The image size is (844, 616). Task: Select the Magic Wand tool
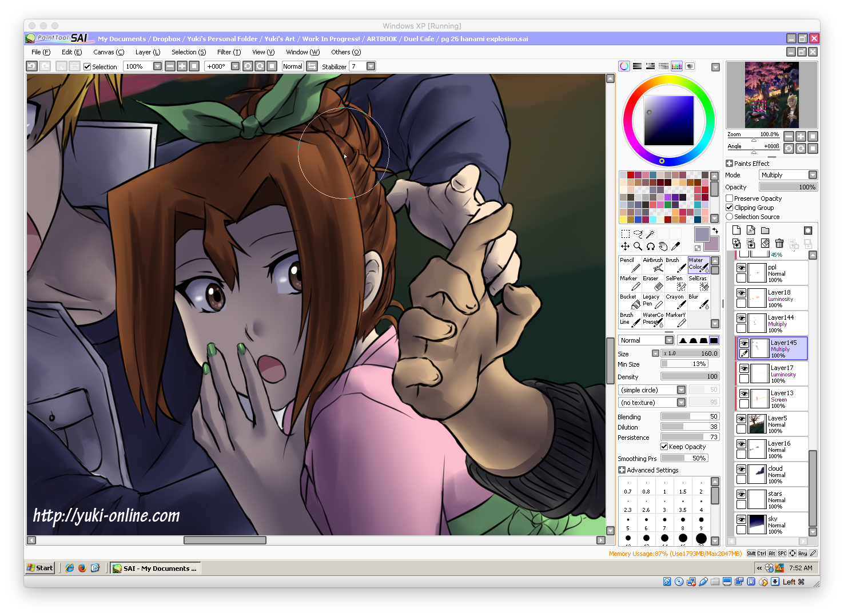(x=650, y=233)
